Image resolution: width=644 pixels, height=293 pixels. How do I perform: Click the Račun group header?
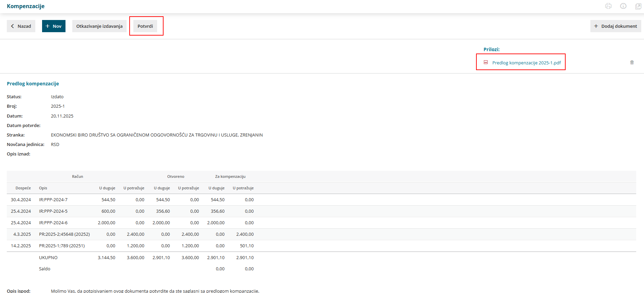[77, 176]
